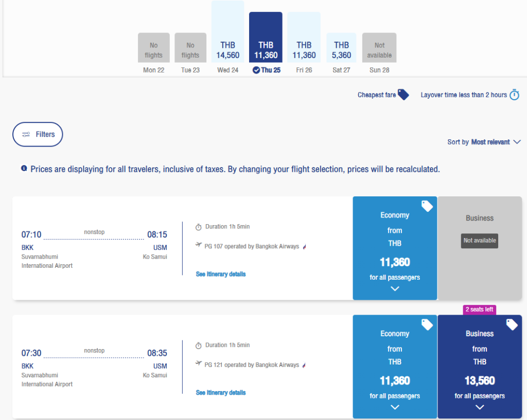See itinerary details for PG 121
527x420 pixels.
click(x=220, y=392)
